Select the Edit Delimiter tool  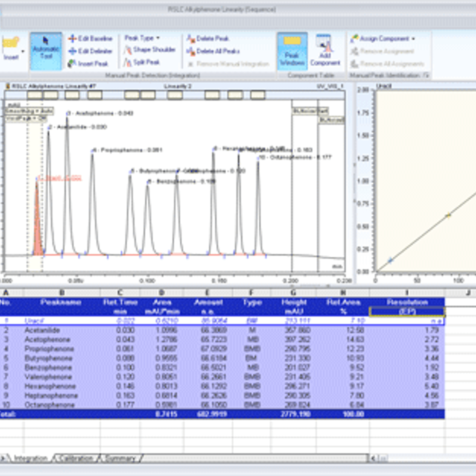pos(90,51)
